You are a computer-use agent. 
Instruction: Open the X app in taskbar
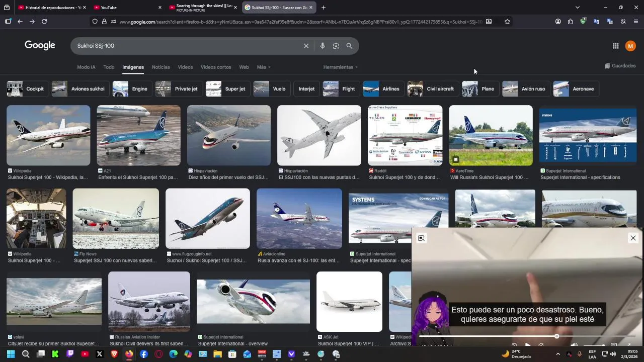point(100,354)
